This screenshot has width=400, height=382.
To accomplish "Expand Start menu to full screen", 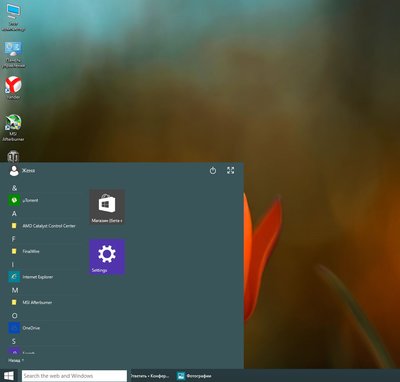I will pos(231,170).
